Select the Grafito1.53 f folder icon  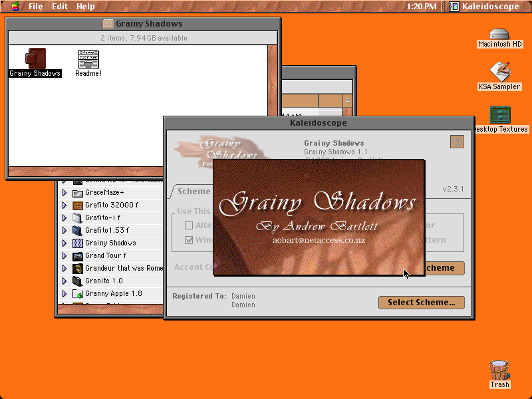pos(78,231)
